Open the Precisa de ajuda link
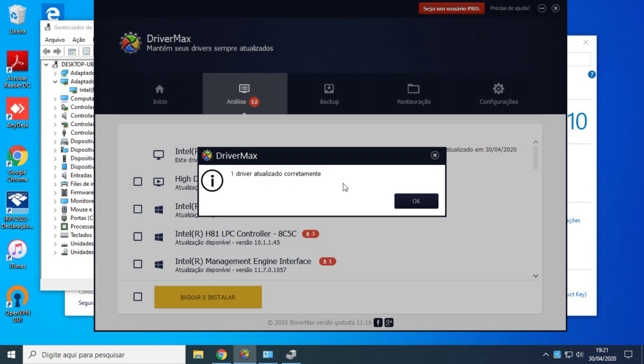Image resolution: width=644 pixels, height=364 pixels. pyautogui.click(x=509, y=8)
